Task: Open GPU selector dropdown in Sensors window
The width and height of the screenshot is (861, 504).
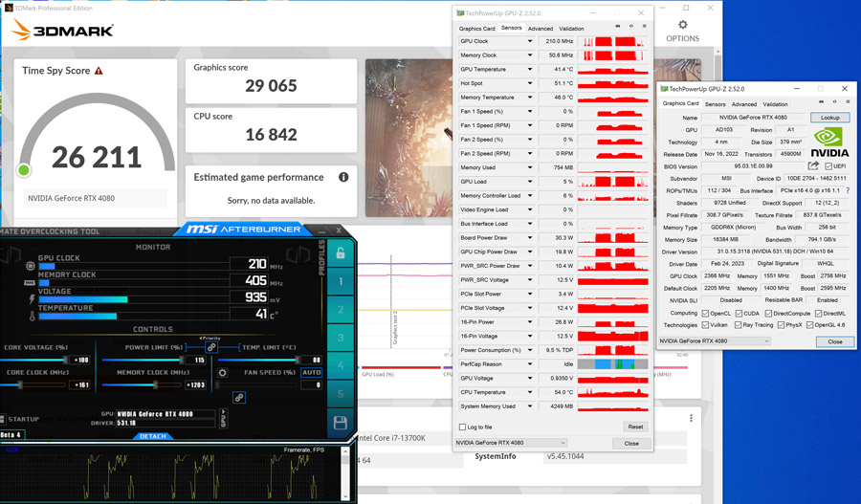Action: tap(511, 443)
